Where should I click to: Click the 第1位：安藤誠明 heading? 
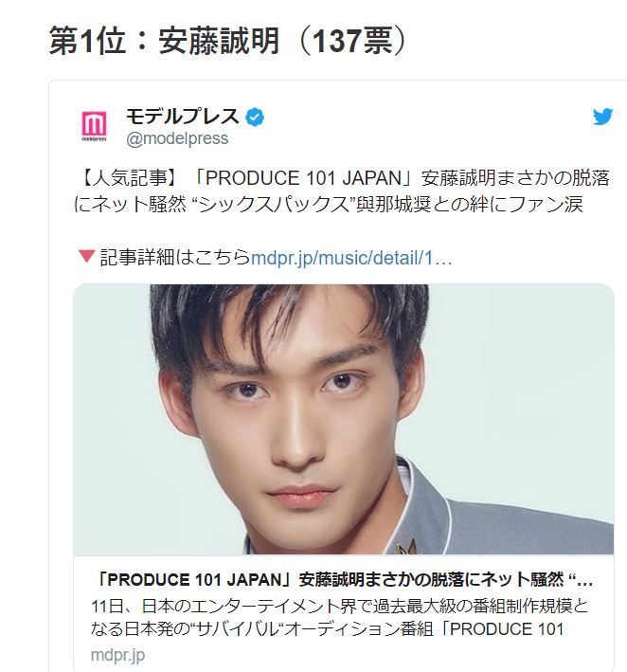click(x=164, y=41)
